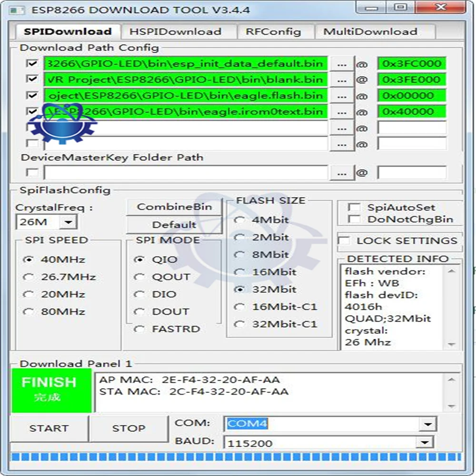476x476 pixels.
Task: Toggle the sixth empty file row checkbox
Action: coord(32,143)
